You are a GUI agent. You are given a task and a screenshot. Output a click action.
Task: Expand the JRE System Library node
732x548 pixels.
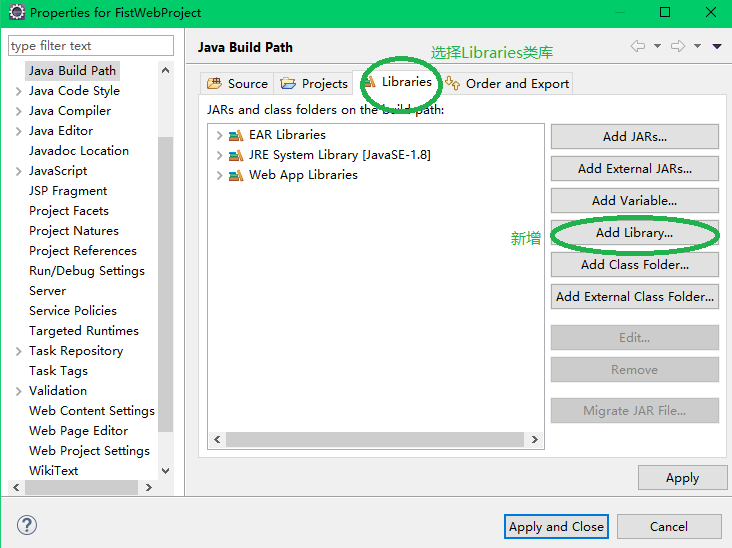[219, 155]
